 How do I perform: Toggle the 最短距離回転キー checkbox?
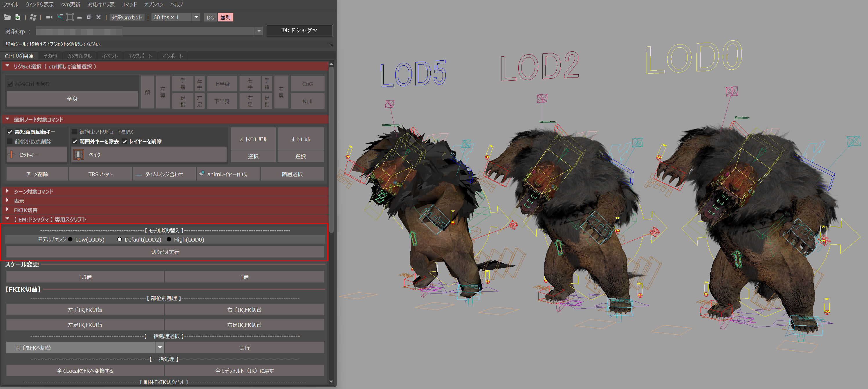[x=10, y=132]
